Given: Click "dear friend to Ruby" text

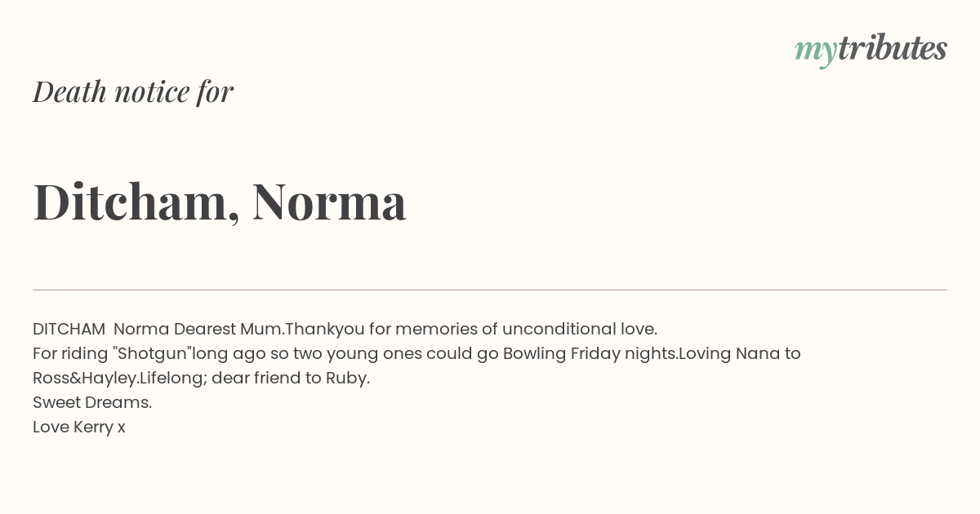Looking at the screenshot, I should point(289,379).
